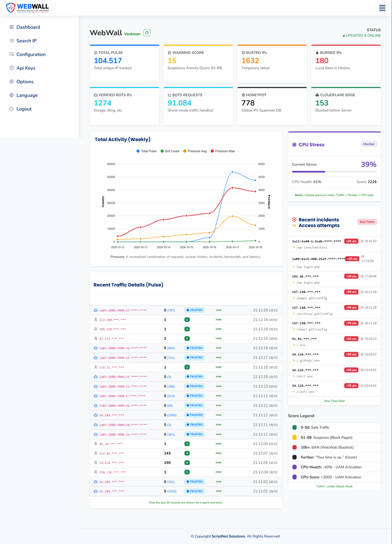Toggle Pressure Avg legend series
The width and height of the screenshot is (392, 544).
[195, 151]
